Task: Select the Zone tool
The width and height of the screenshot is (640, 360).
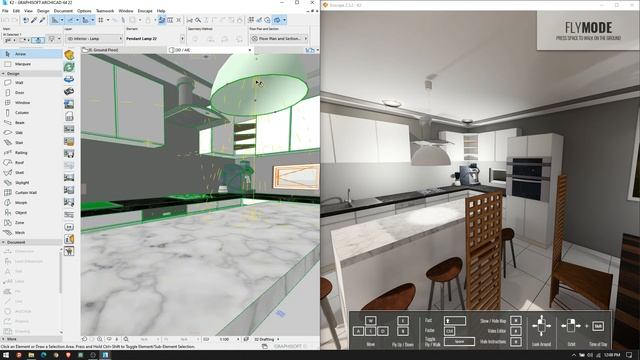Action: pos(31,222)
